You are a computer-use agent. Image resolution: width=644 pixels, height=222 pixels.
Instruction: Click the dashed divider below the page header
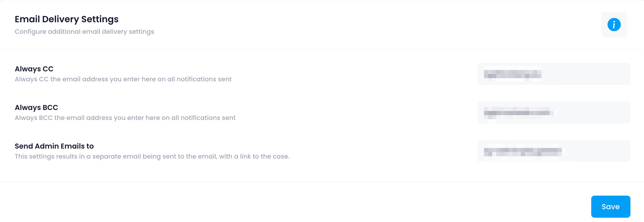pos(322,48)
